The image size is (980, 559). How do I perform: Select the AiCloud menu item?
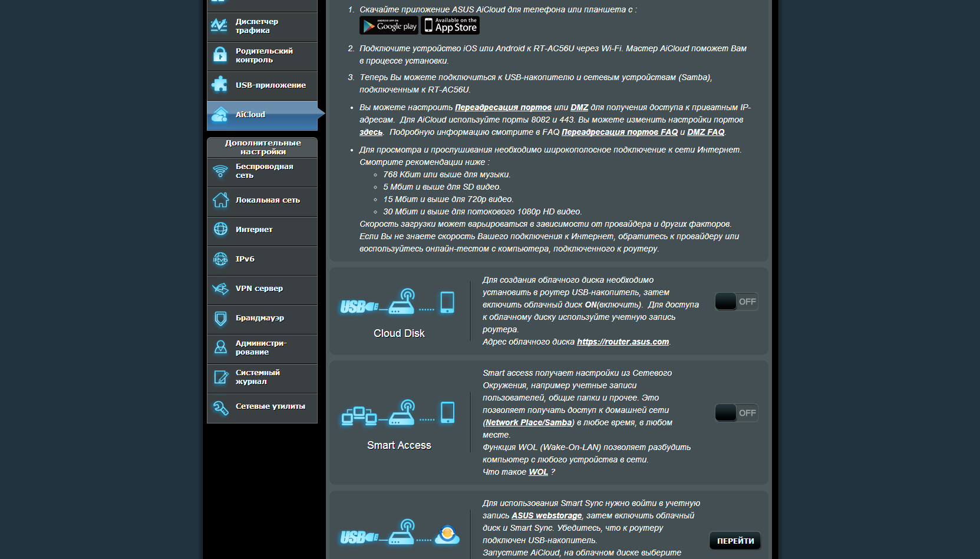coord(262,115)
